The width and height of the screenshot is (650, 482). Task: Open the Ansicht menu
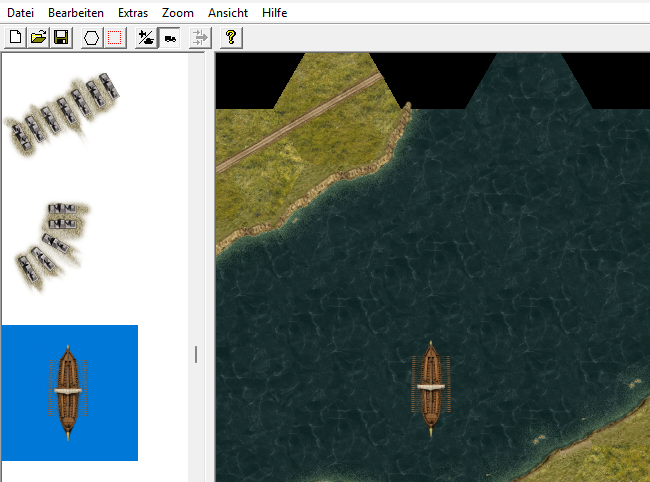pyautogui.click(x=228, y=13)
